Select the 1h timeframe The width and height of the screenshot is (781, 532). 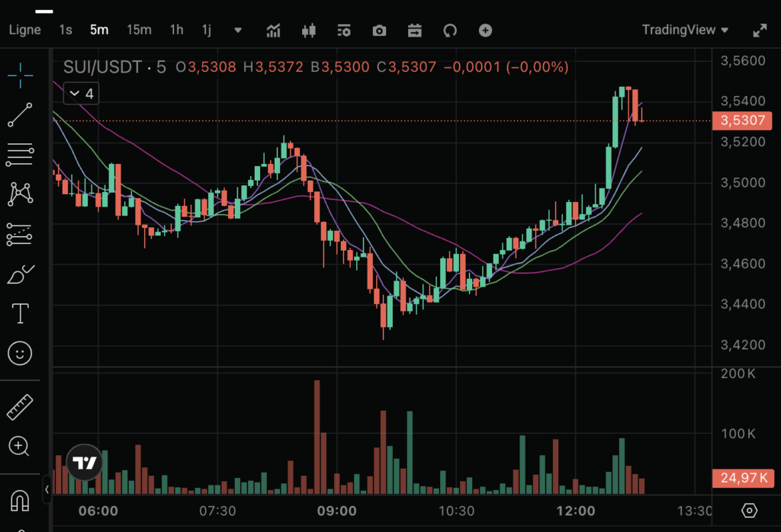pos(176,30)
